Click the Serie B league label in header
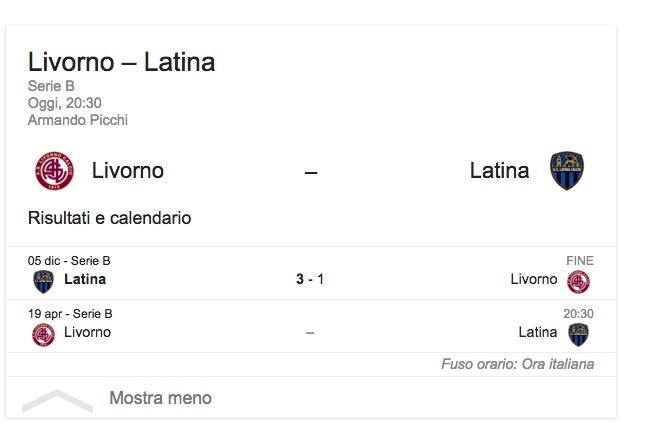The image size is (657, 438). click(x=51, y=86)
